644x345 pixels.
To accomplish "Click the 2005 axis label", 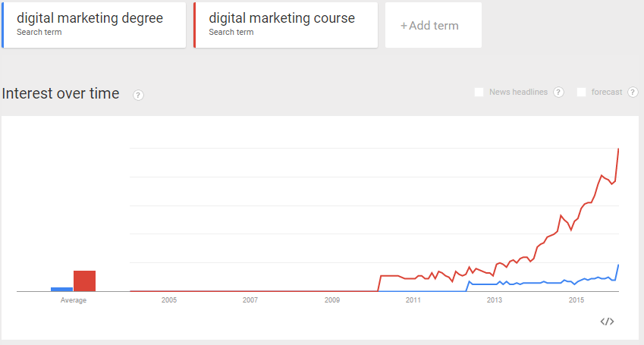I will (x=169, y=300).
